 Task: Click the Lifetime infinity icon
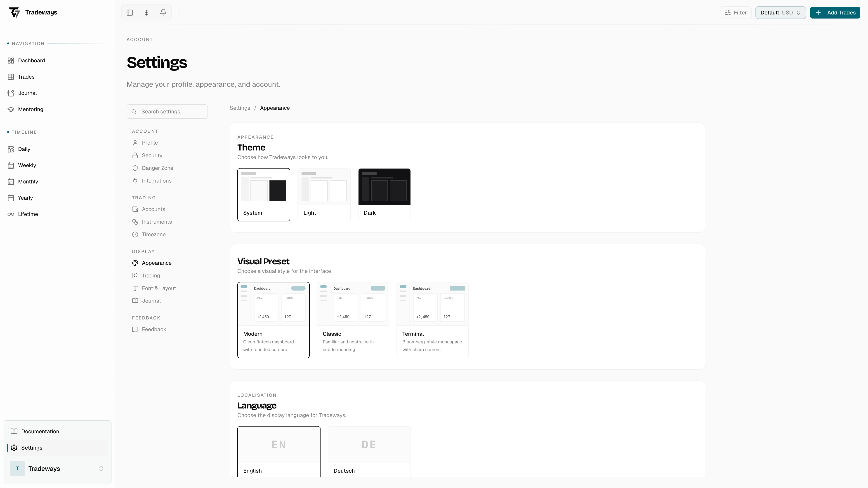(x=10, y=214)
